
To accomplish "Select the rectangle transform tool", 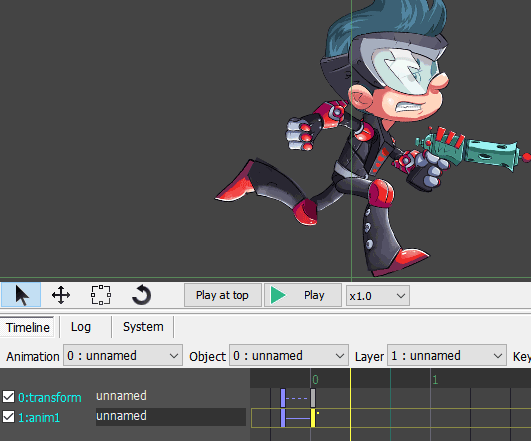I will coord(101,295).
